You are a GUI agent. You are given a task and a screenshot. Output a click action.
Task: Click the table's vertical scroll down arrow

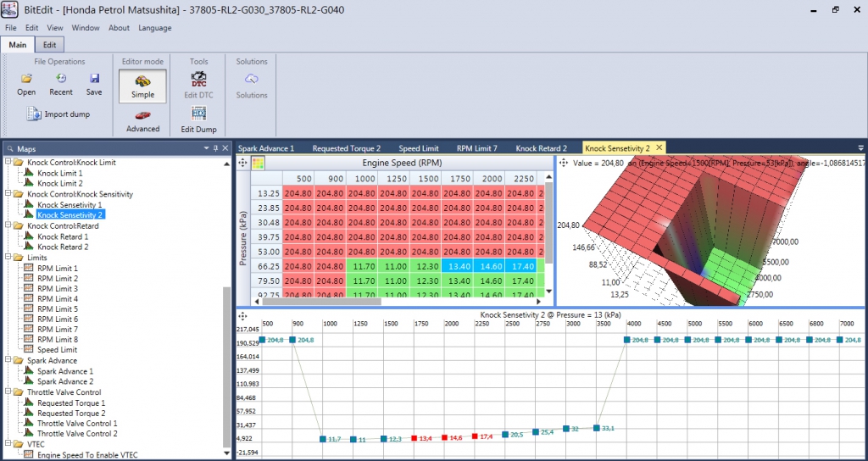pyautogui.click(x=548, y=292)
